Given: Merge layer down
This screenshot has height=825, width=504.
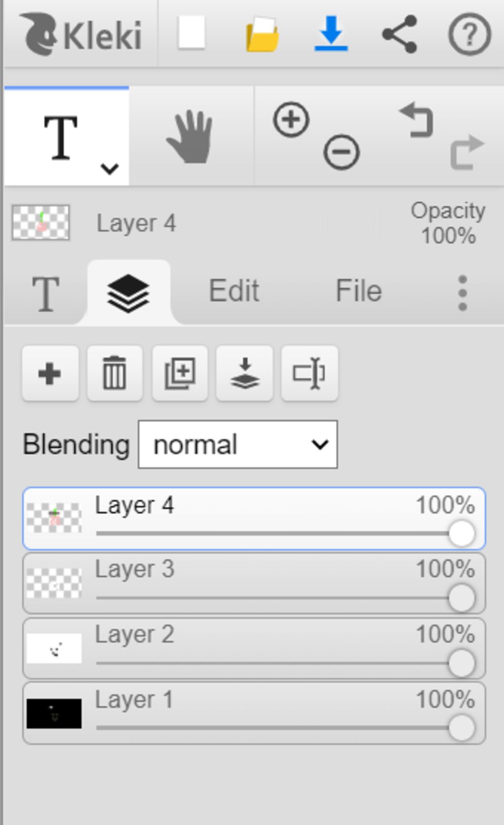Looking at the screenshot, I should pos(245,373).
